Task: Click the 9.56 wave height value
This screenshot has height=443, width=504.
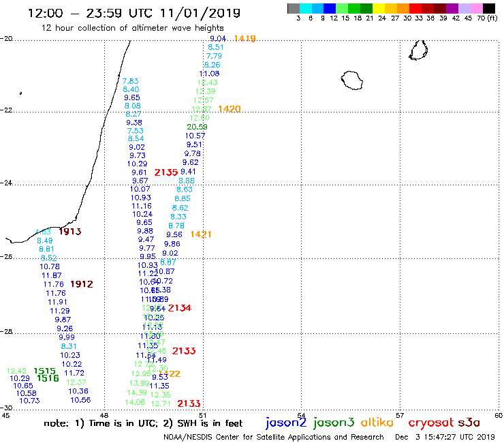Action: (x=174, y=235)
